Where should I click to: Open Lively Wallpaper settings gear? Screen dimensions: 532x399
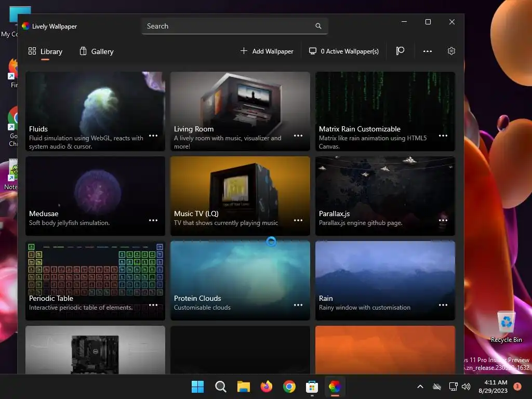click(x=451, y=51)
